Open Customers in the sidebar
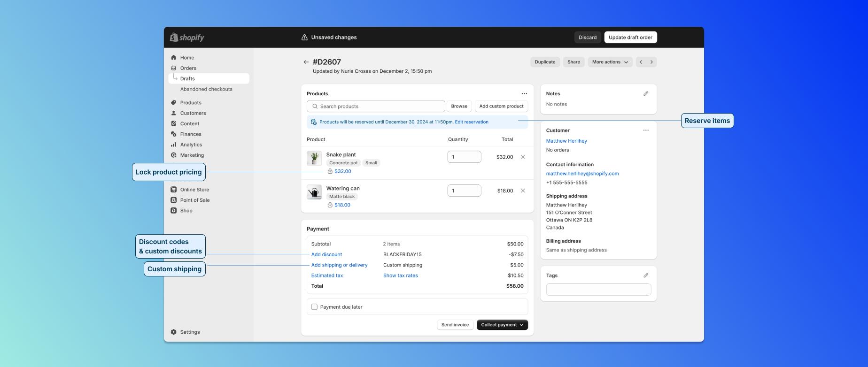 193,113
